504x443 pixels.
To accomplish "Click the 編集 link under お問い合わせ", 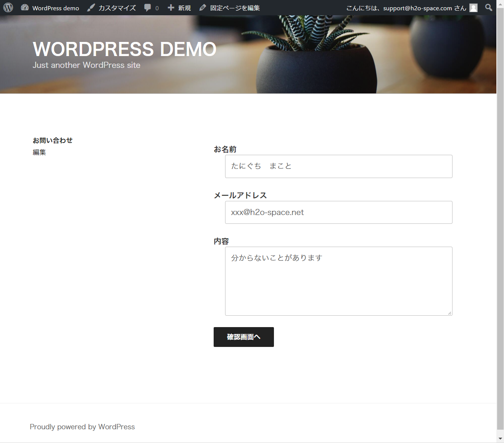I will pos(39,152).
